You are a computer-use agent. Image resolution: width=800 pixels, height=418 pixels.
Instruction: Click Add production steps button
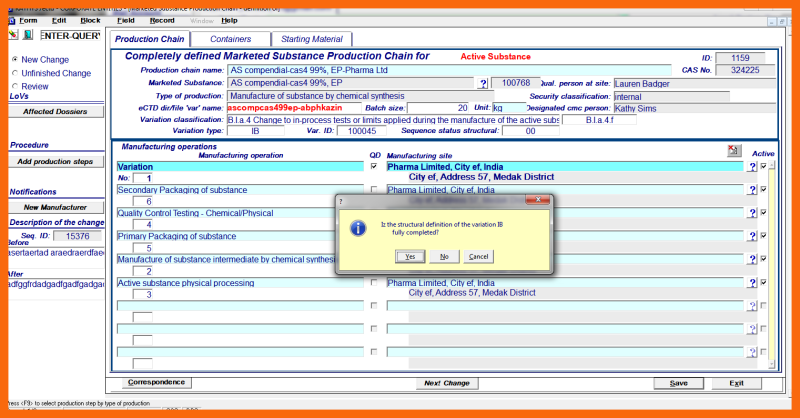[55, 161]
